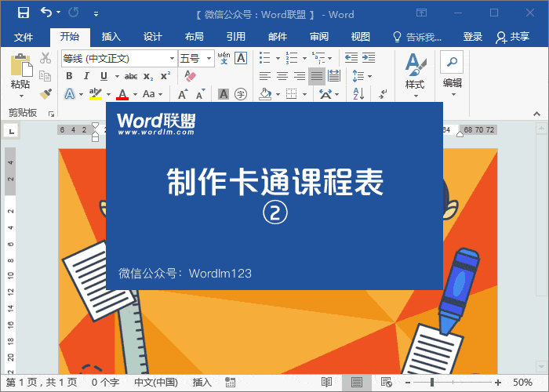Switch to the 引用 ribbon tab
The image size is (549, 392).
[x=235, y=37]
